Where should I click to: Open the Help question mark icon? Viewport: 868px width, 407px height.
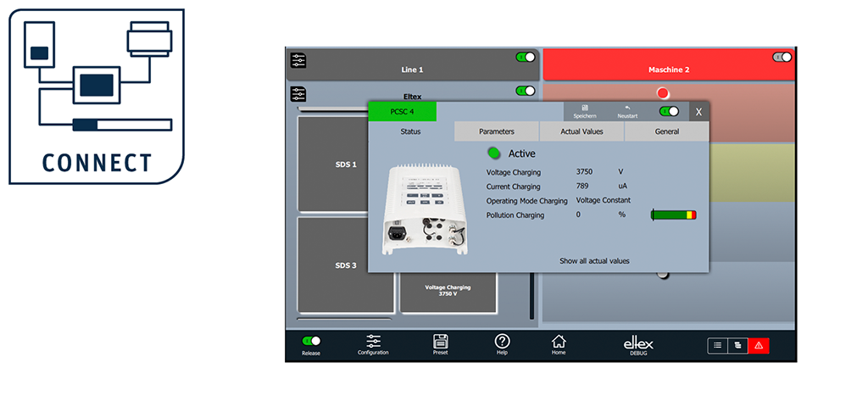502,342
